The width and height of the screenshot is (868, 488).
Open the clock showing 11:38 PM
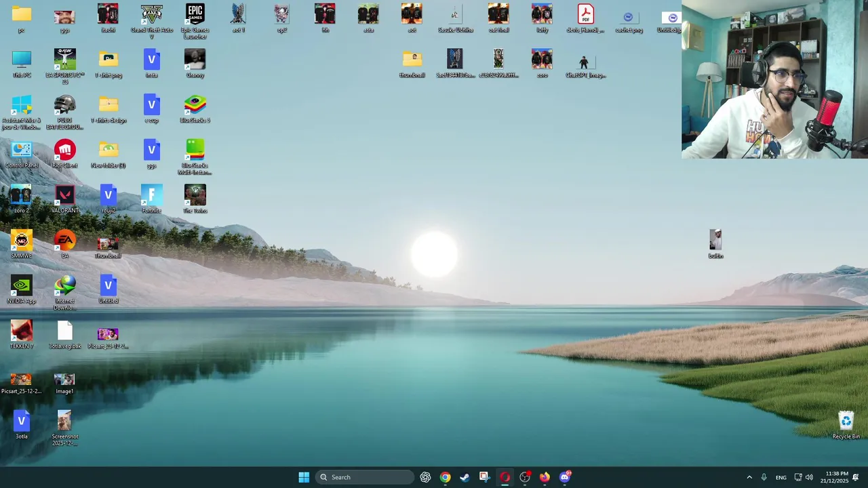pyautogui.click(x=834, y=477)
